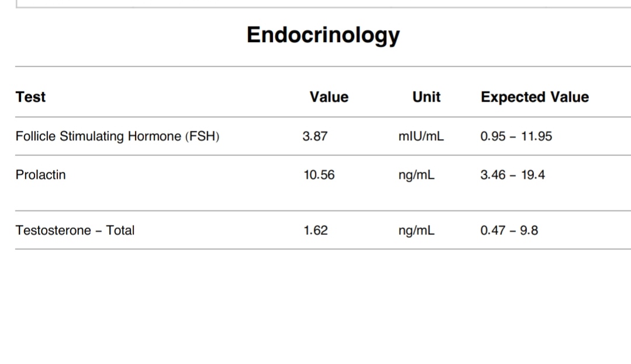Click the expected range 0.47 – 9.8
The width and height of the screenshot is (631, 364).
click(x=509, y=230)
